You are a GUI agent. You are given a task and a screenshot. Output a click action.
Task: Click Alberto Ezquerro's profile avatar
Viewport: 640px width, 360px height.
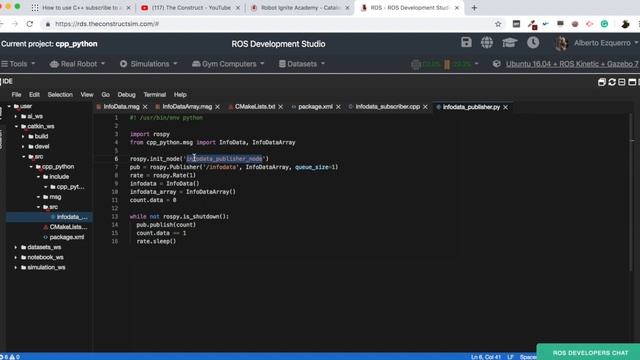point(562,43)
